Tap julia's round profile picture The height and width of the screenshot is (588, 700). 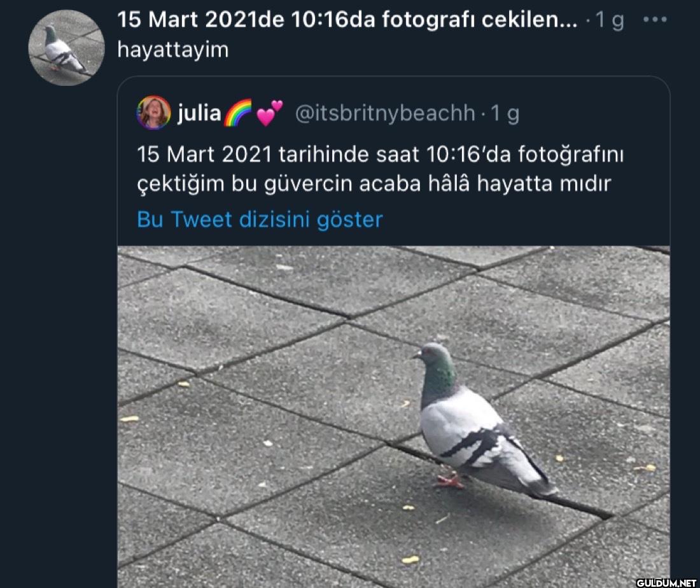[153, 113]
